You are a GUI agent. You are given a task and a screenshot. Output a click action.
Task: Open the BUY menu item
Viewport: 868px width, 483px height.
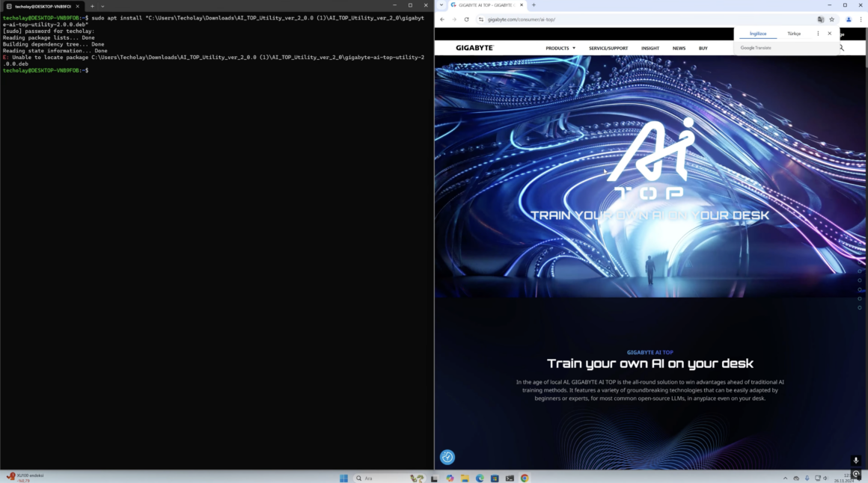703,48
